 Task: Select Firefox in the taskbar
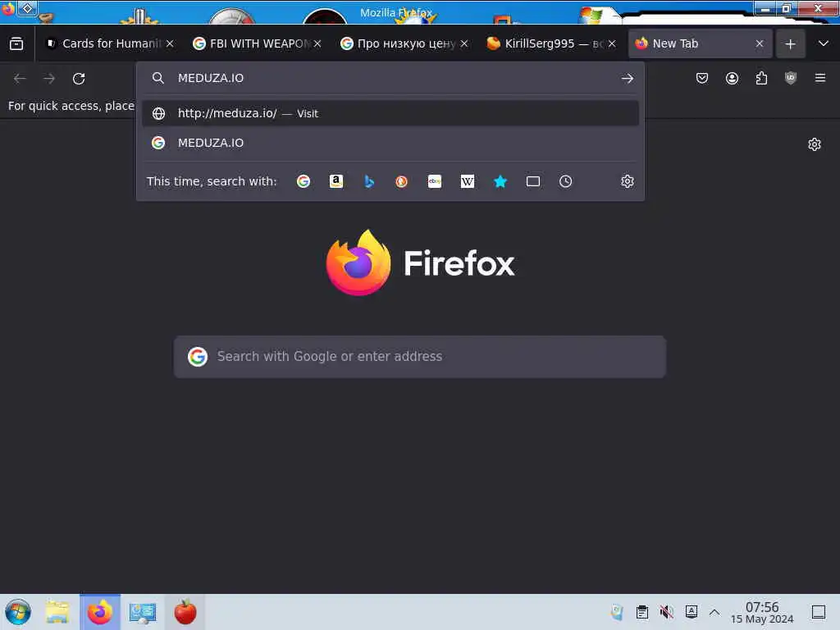[x=99, y=612]
